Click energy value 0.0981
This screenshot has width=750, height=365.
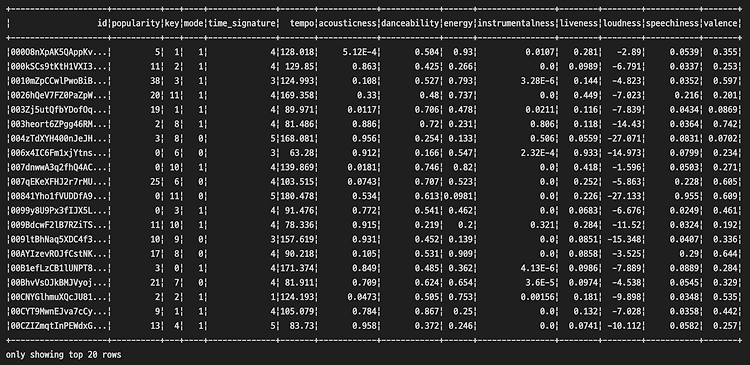click(458, 196)
